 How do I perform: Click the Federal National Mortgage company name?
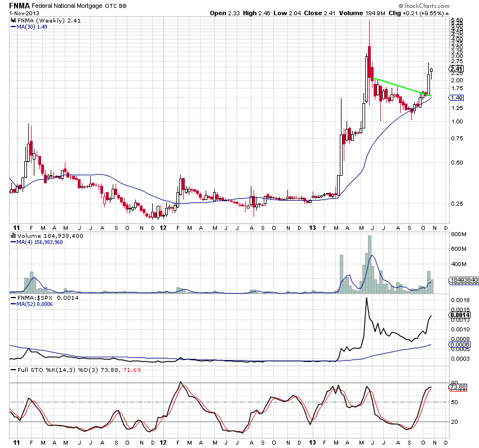(67, 6)
